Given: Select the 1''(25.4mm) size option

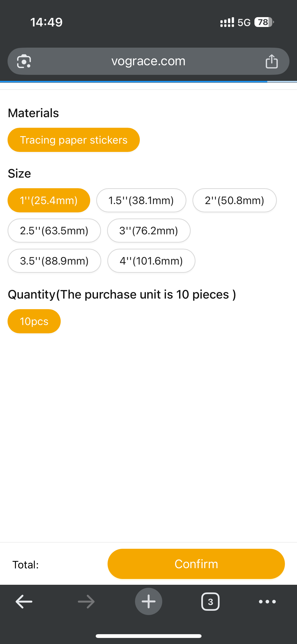Looking at the screenshot, I should (x=49, y=200).
